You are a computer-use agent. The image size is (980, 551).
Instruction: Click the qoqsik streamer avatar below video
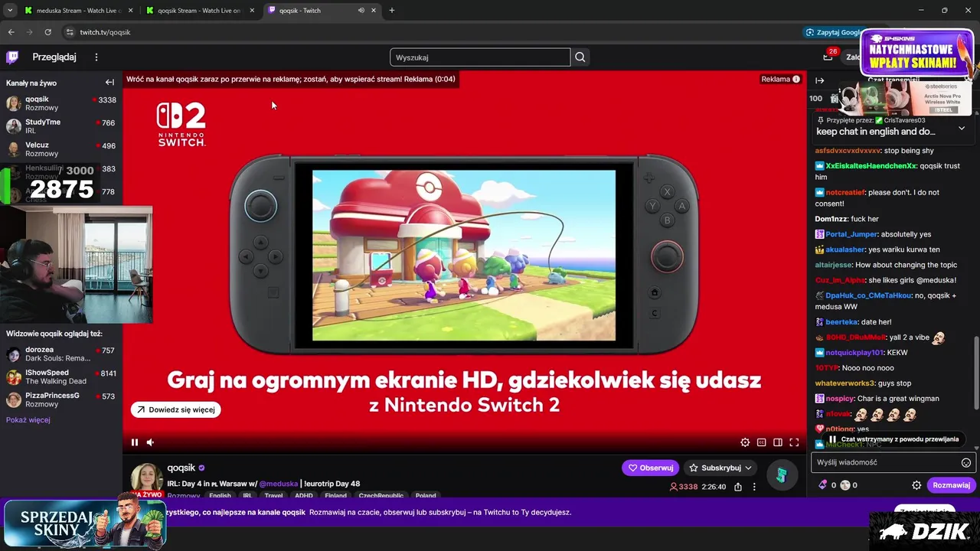pyautogui.click(x=147, y=479)
